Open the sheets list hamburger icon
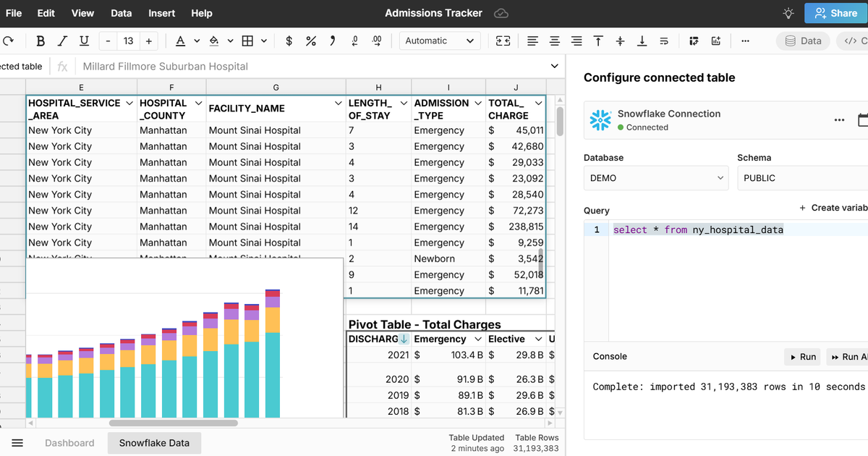 (x=17, y=443)
